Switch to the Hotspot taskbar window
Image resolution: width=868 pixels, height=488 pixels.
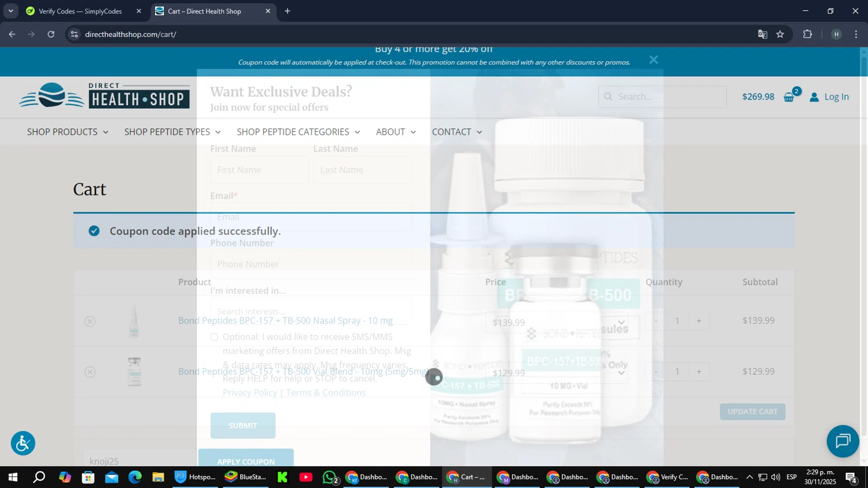click(x=196, y=477)
